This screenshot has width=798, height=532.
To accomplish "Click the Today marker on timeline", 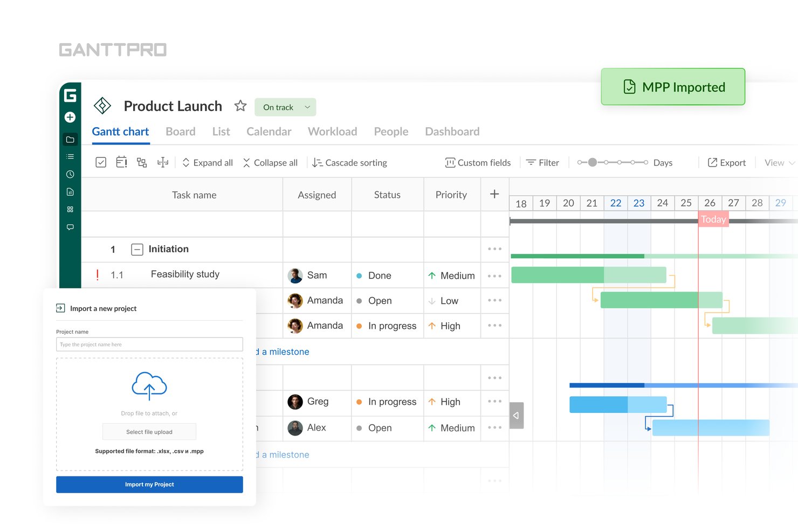I will tap(713, 219).
